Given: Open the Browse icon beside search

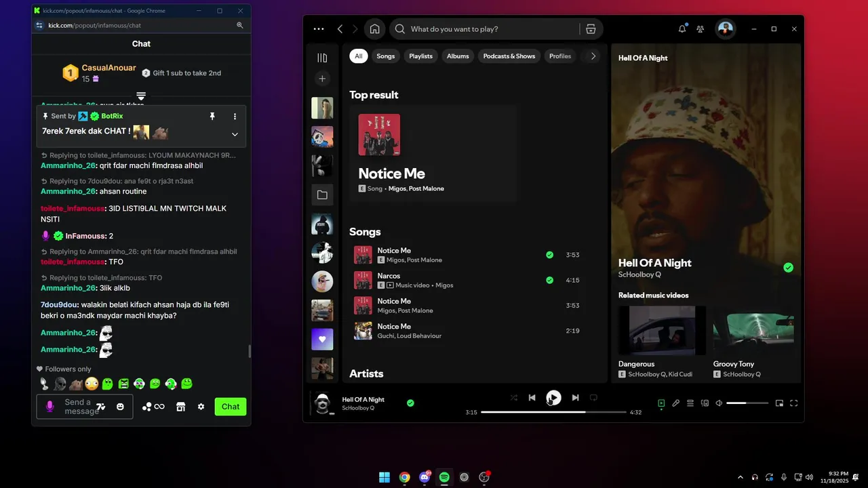Looking at the screenshot, I should coord(591,29).
